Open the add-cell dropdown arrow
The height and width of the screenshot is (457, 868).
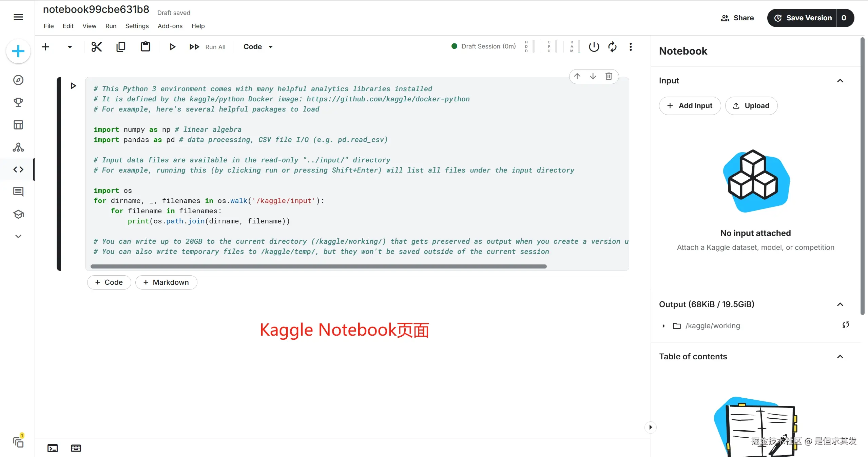(x=70, y=47)
